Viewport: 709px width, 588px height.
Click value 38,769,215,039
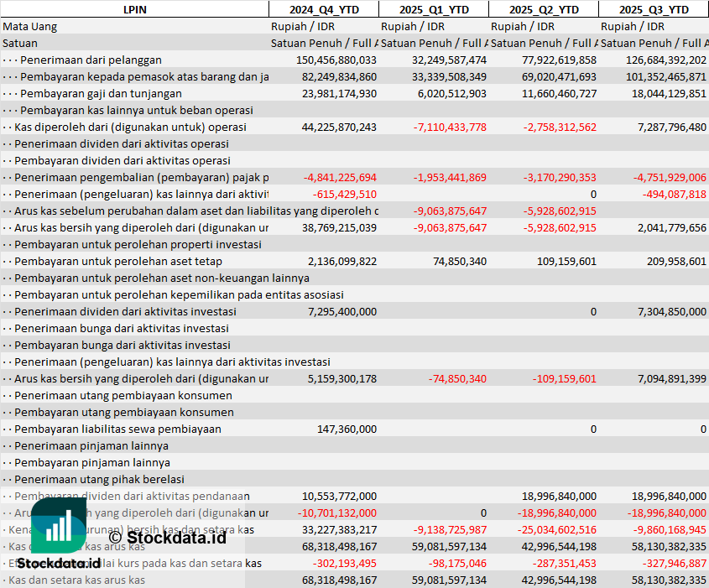point(339,227)
